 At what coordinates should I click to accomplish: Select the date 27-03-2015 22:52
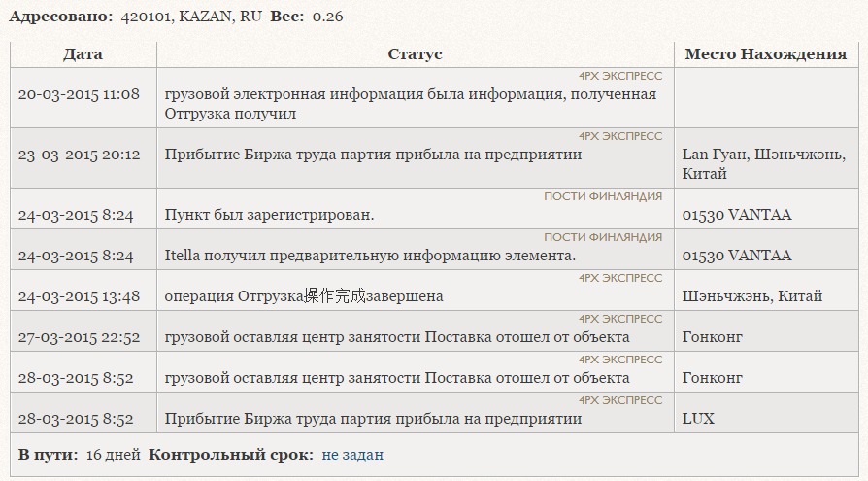(x=79, y=337)
